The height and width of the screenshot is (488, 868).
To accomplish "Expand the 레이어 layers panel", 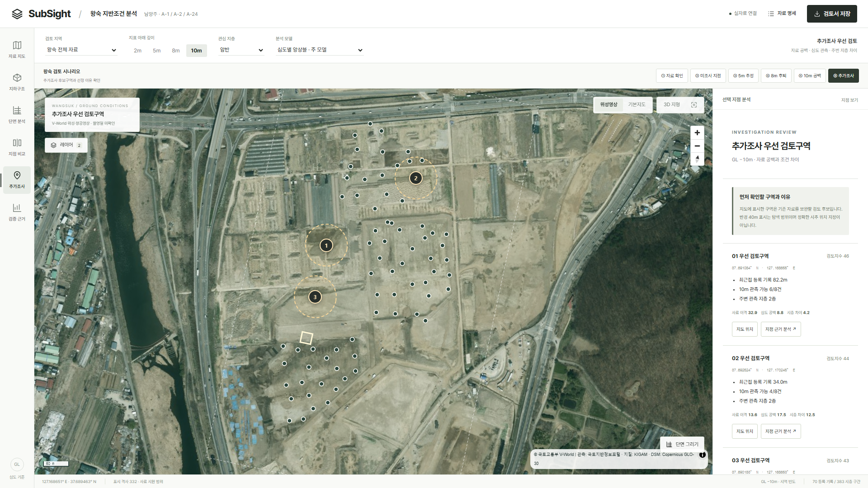I will point(66,145).
